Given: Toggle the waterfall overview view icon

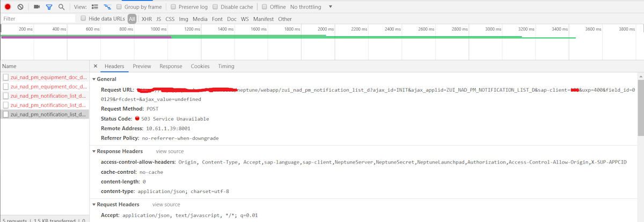Looking at the screenshot, I should [x=107, y=7].
